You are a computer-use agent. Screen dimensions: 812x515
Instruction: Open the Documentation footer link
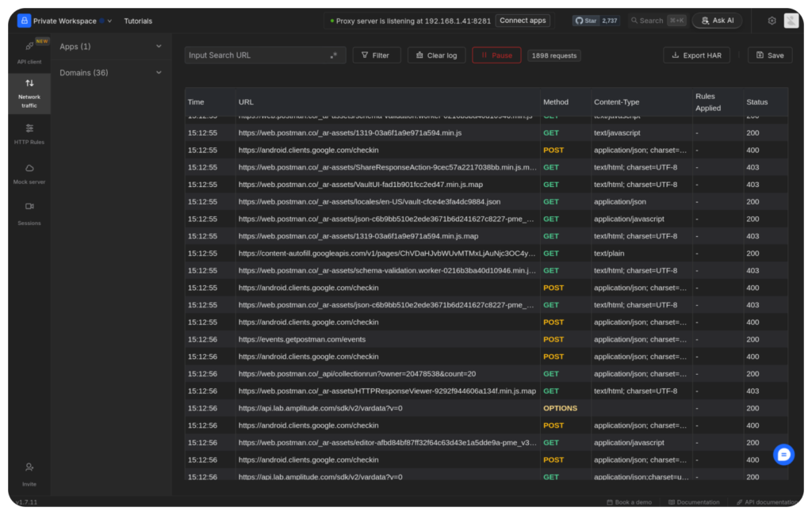point(693,502)
